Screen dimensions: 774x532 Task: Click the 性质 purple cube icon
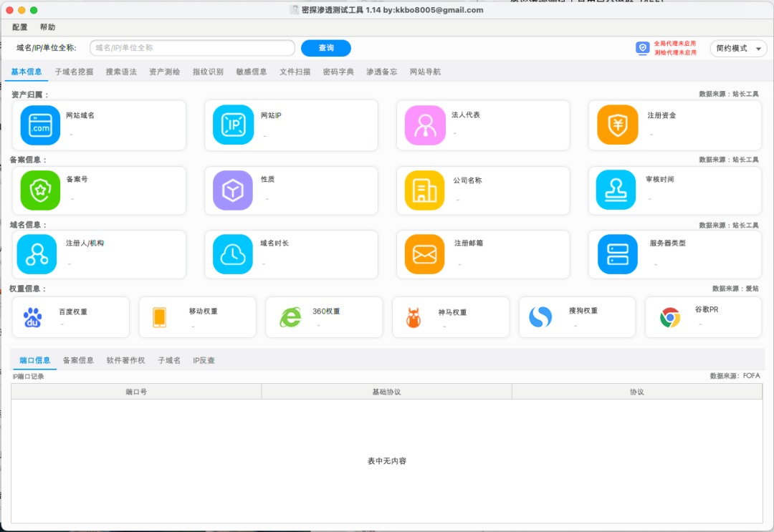point(233,190)
